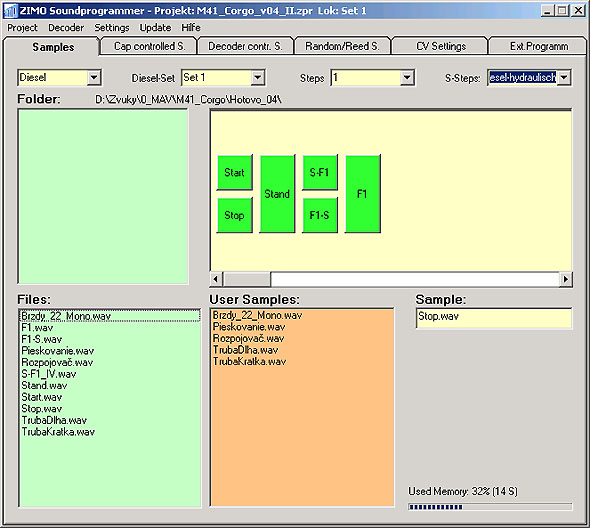Click the S-Steps field text diesel-hydraulisch
The width and height of the screenshot is (590, 528).
(522, 78)
